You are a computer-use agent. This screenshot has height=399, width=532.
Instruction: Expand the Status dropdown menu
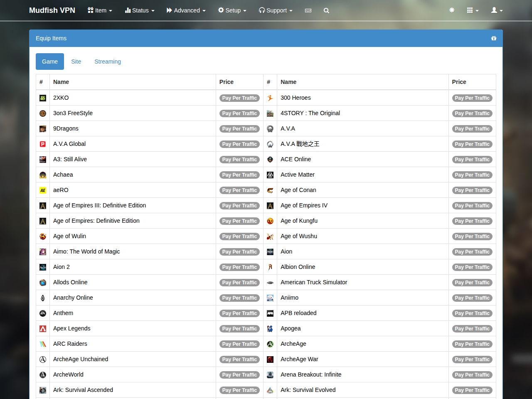pyautogui.click(x=140, y=10)
